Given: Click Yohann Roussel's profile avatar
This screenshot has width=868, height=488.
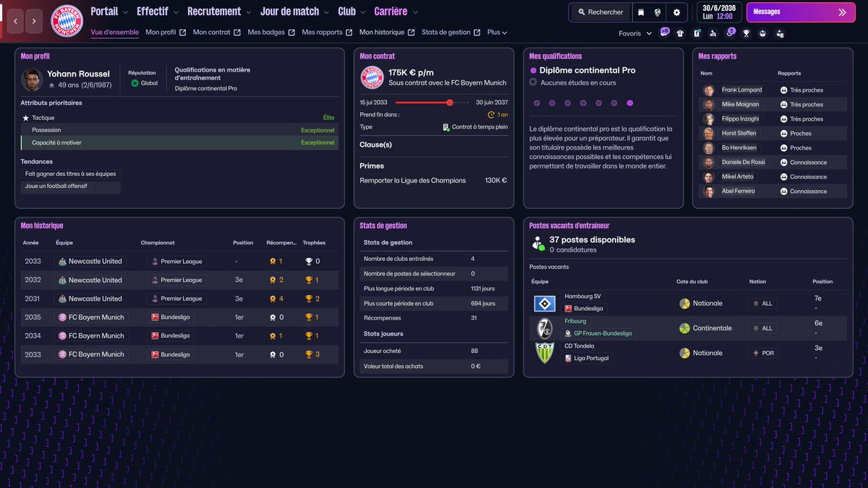Looking at the screenshot, I should click(x=32, y=79).
